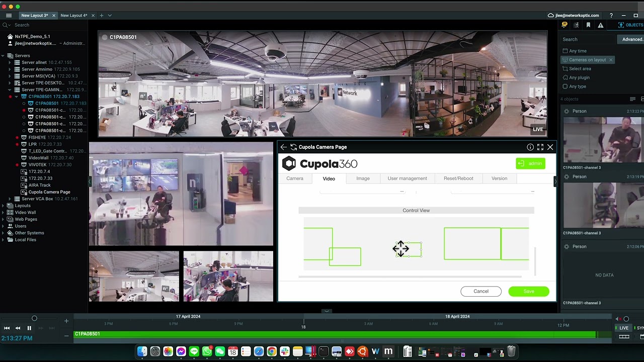Open Finder from the dock

click(x=142, y=351)
